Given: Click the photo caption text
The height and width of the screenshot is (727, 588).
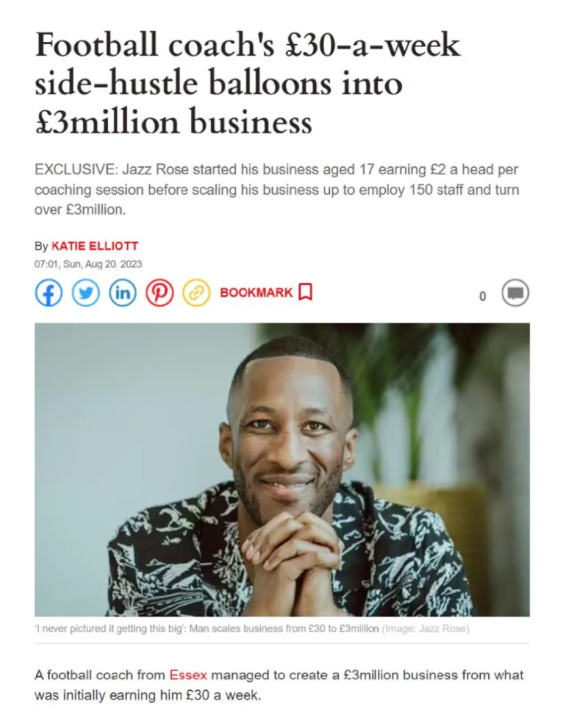Looking at the screenshot, I should [x=206, y=628].
